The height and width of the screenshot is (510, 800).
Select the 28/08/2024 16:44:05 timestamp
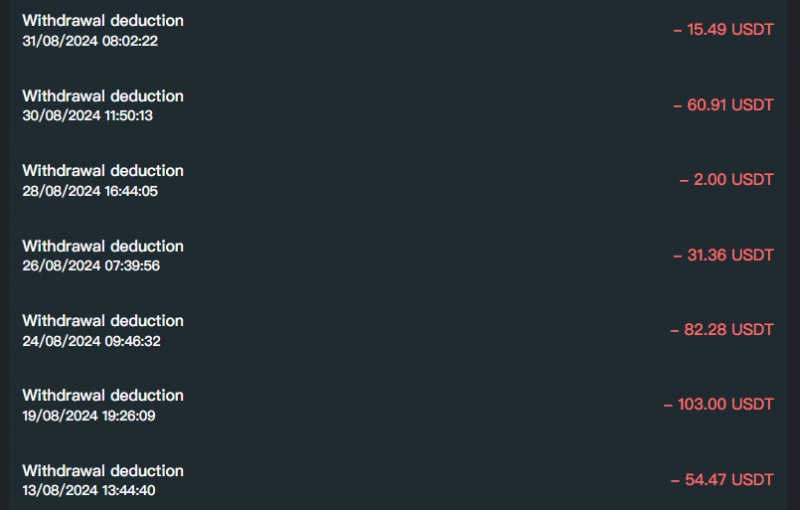click(90, 191)
